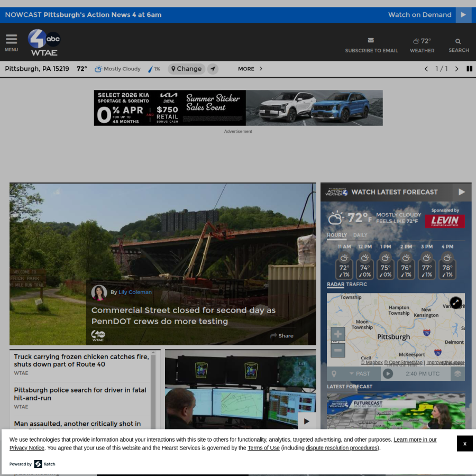
Task: Go to next weather alert arrow
Action: click(x=456, y=69)
